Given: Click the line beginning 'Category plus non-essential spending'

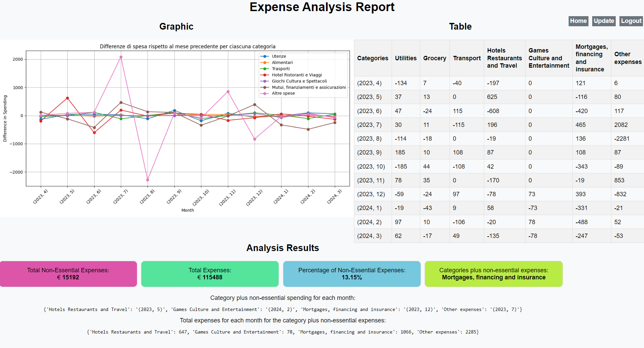Looking at the screenshot, I should (283, 298).
